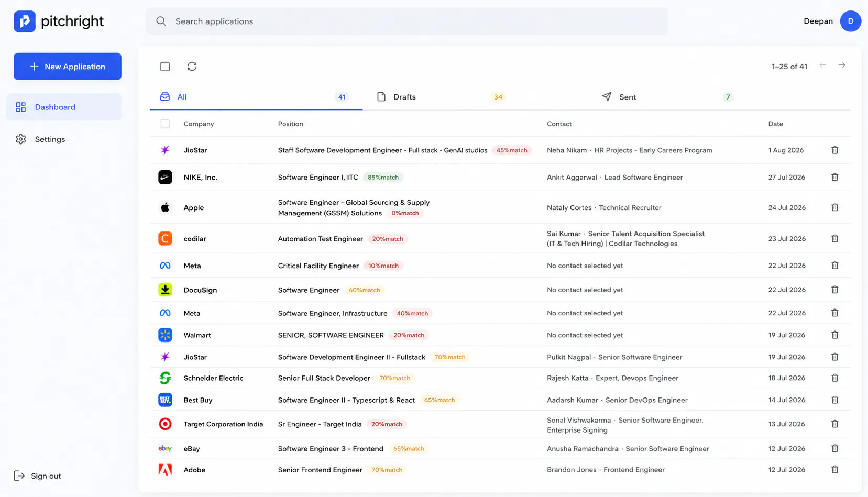This screenshot has width=868, height=497.
Task: Click the refresh applications icon
Action: click(x=192, y=67)
